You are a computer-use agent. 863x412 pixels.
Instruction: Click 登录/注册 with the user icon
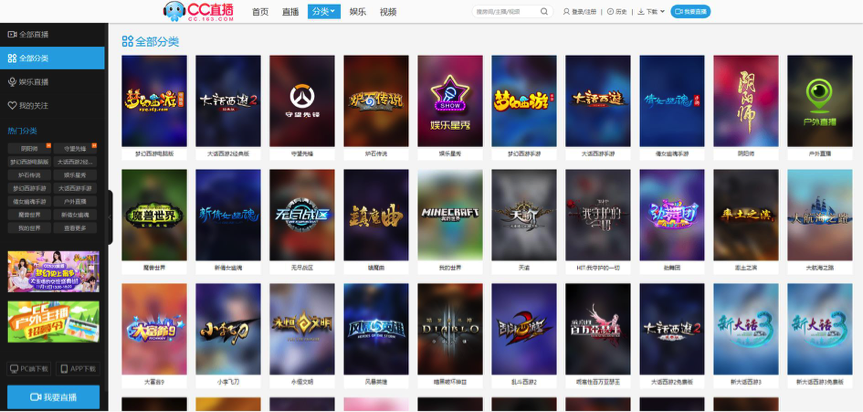(x=580, y=12)
